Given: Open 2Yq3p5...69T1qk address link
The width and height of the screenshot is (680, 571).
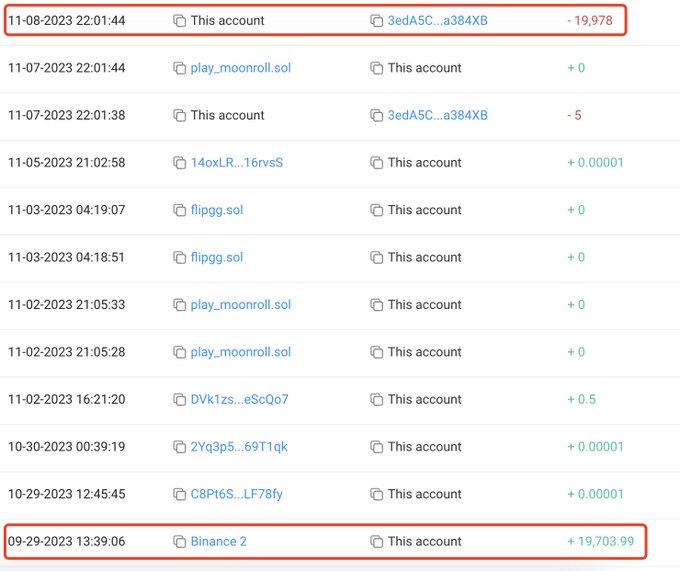Looking at the screenshot, I should pos(239,447).
